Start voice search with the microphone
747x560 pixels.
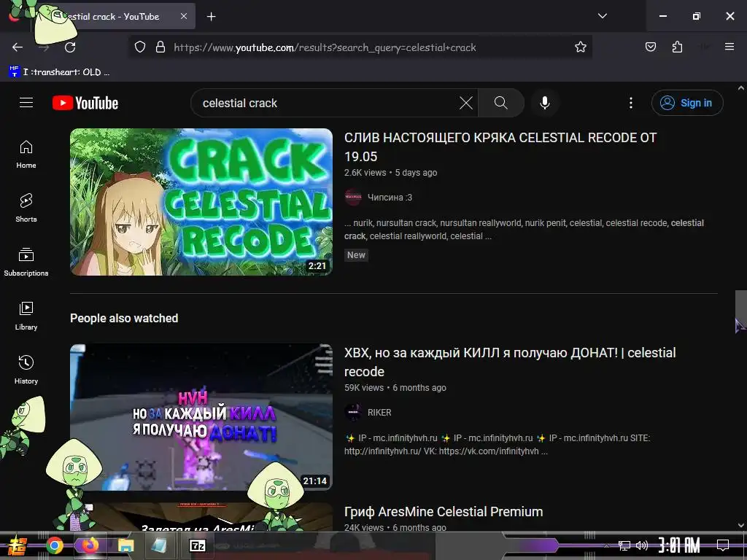[544, 103]
